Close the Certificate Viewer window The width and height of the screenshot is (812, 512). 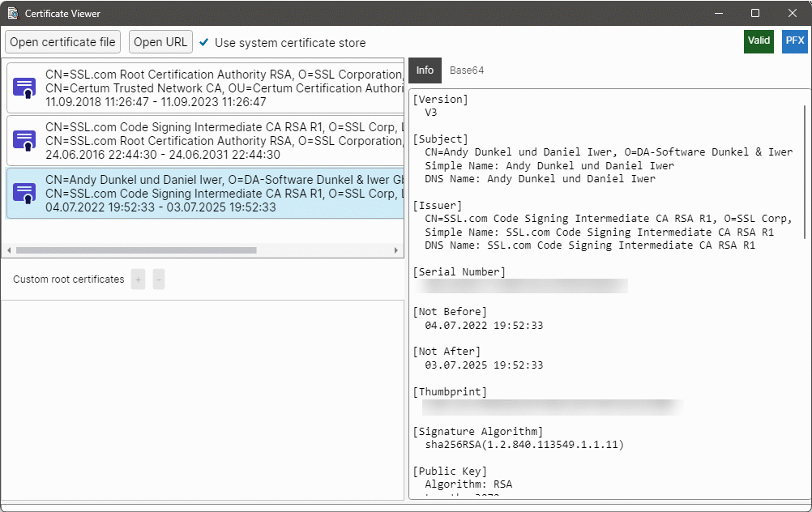click(793, 14)
